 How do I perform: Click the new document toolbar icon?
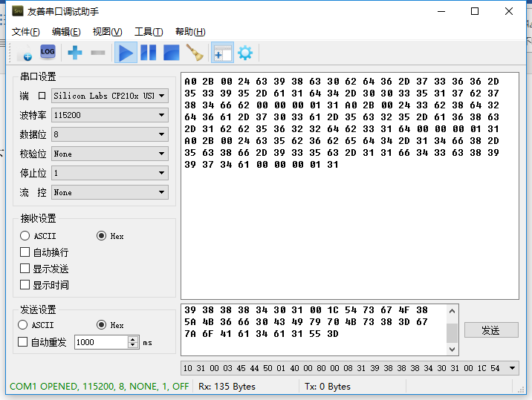(x=25, y=53)
